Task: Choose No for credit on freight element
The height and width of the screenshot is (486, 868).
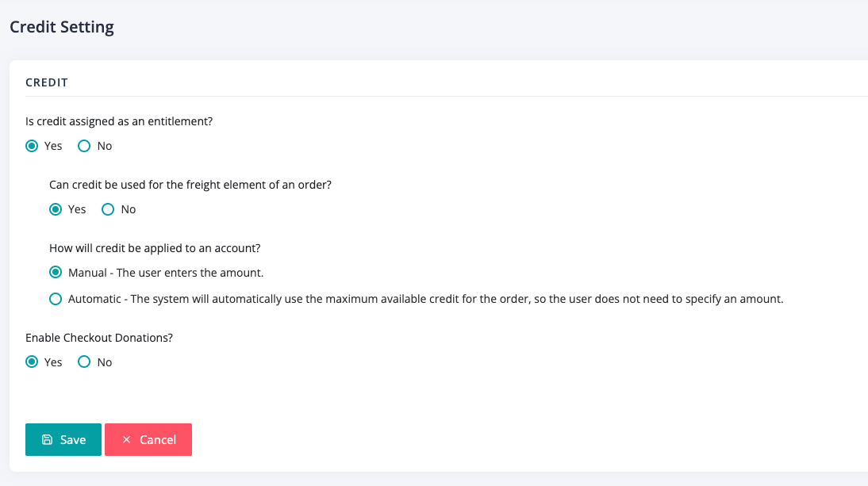Action: [x=108, y=209]
